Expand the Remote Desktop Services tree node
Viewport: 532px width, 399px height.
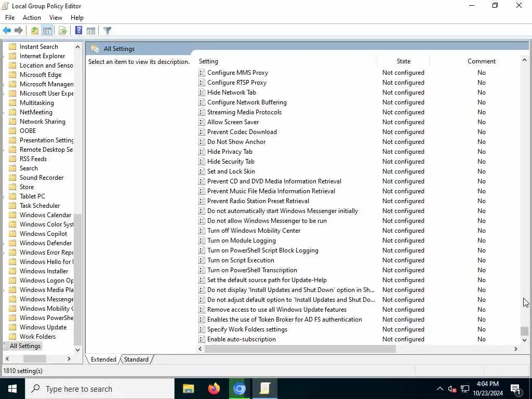coord(4,150)
